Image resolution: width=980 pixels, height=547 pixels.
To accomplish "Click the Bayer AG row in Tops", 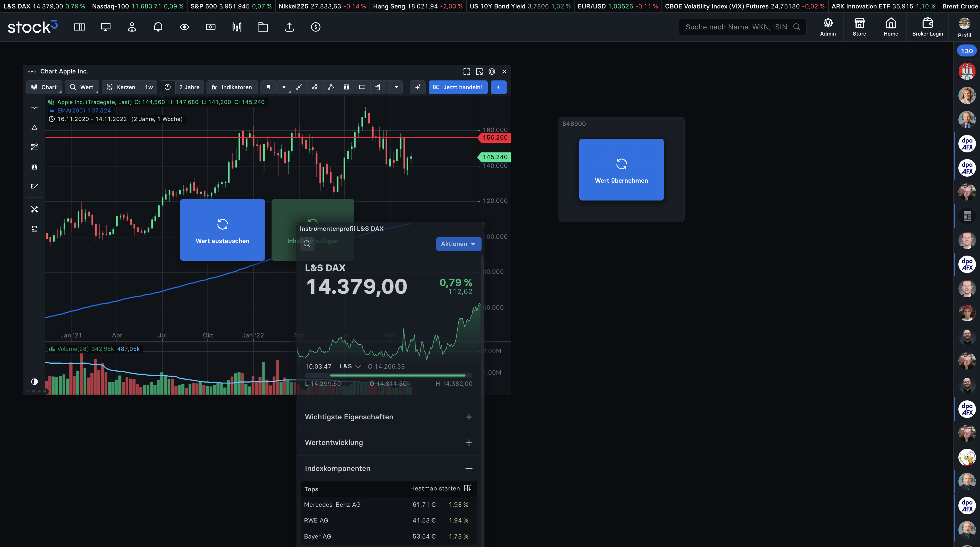I will click(388, 536).
